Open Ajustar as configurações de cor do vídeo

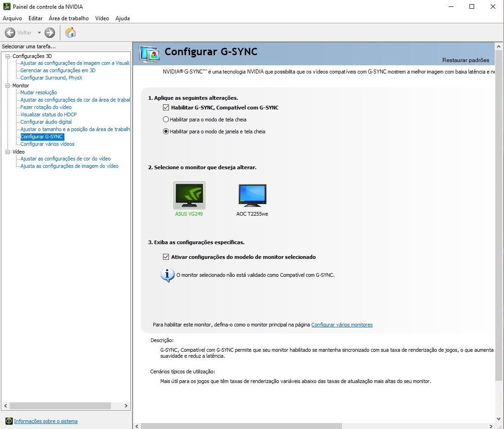coord(65,159)
